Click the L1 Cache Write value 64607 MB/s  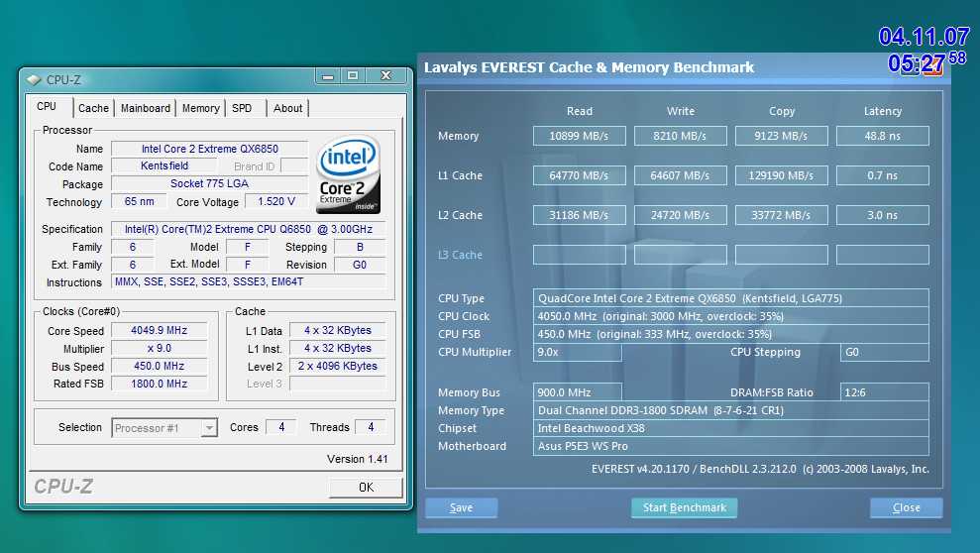coord(680,175)
